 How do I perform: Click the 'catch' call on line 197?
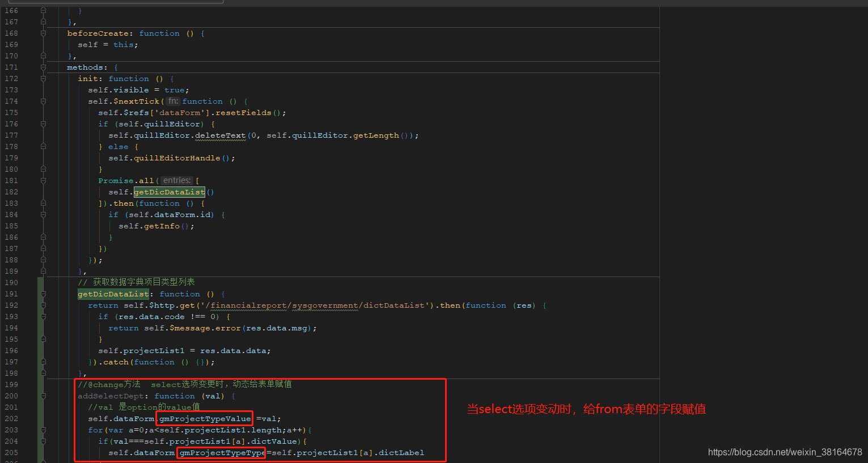[116, 362]
